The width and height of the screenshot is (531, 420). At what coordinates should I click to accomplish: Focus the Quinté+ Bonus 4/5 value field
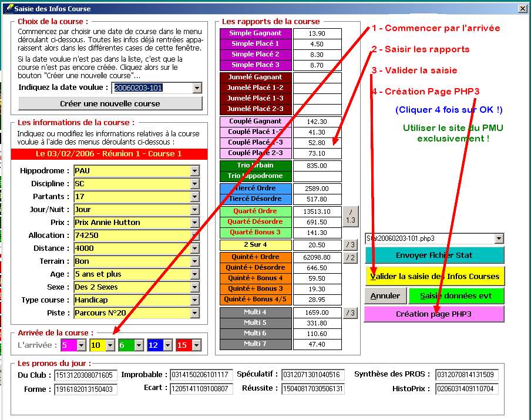[317, 300]
